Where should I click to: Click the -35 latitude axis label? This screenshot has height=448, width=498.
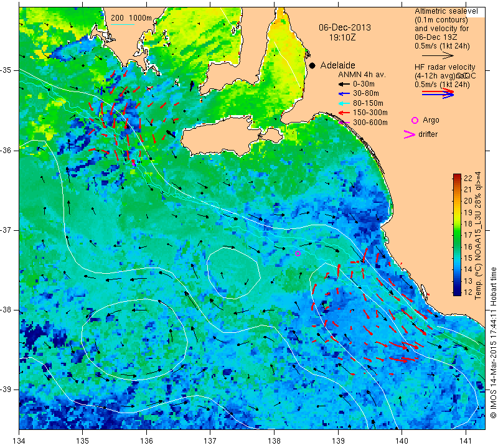(x=7, y=70)
